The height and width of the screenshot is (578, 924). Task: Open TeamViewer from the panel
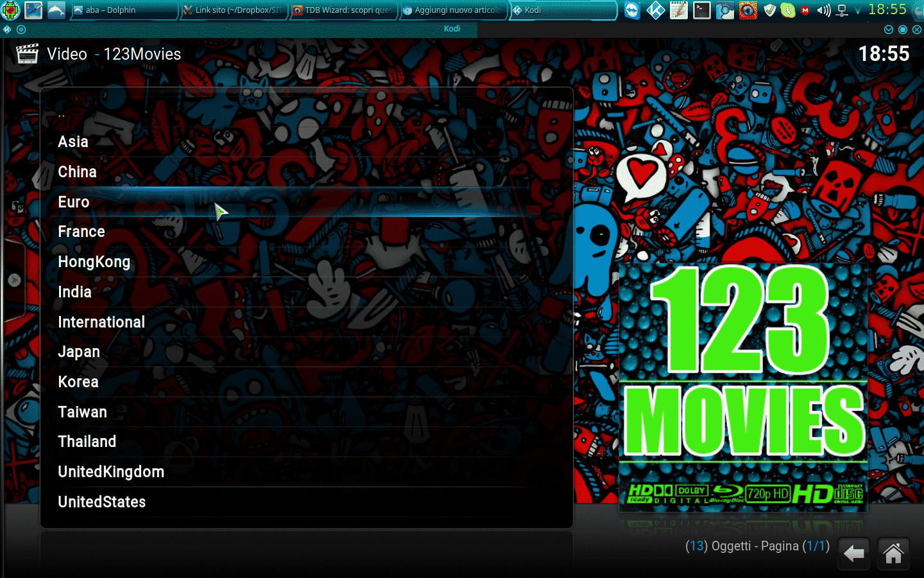click(x=633, y=10)
